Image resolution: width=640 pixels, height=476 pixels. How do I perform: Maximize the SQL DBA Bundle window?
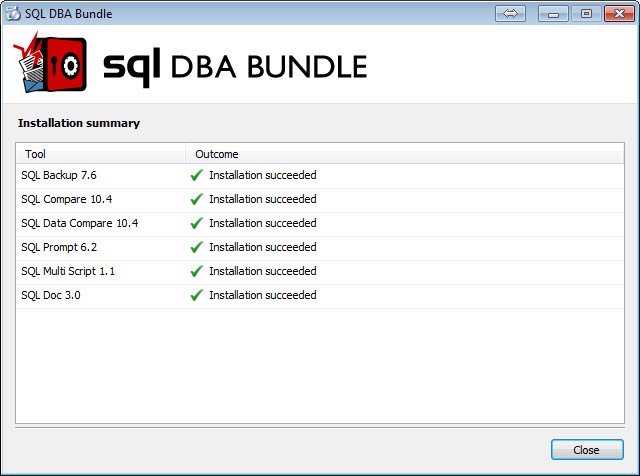click(x=586, y=13)
